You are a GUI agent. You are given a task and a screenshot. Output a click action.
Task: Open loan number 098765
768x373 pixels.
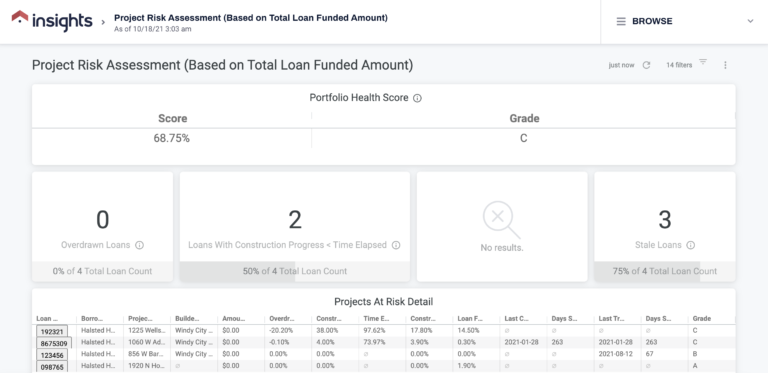point(52,367)
